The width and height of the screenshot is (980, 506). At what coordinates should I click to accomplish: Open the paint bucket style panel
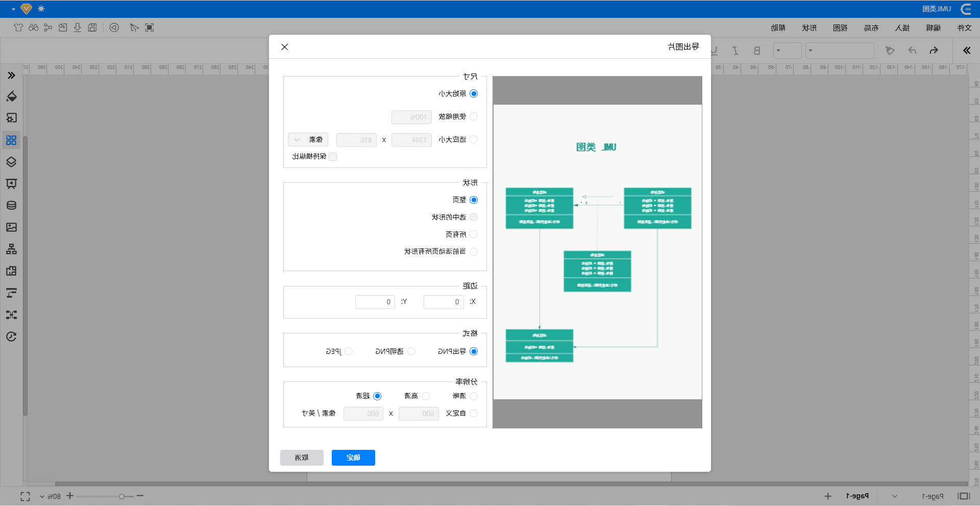tap(11, 97)
